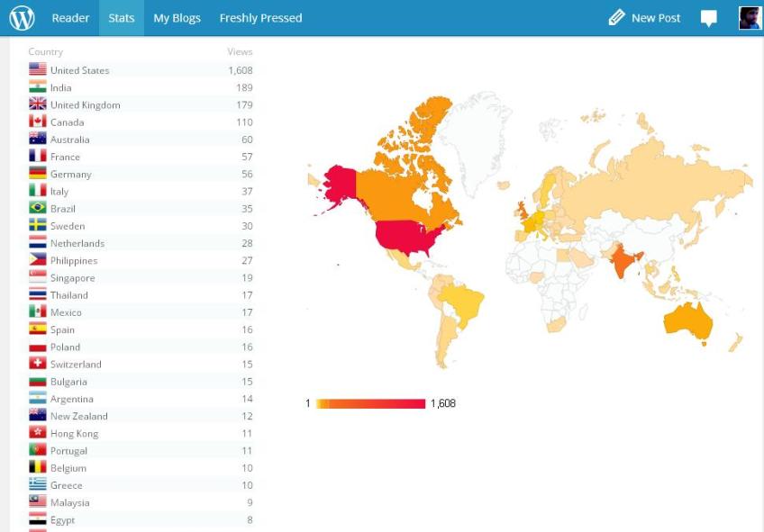Image resolution: width=764 pixels, height=532 pixels.
Task: Click the United States flag icon
Action: coord(38,70)
